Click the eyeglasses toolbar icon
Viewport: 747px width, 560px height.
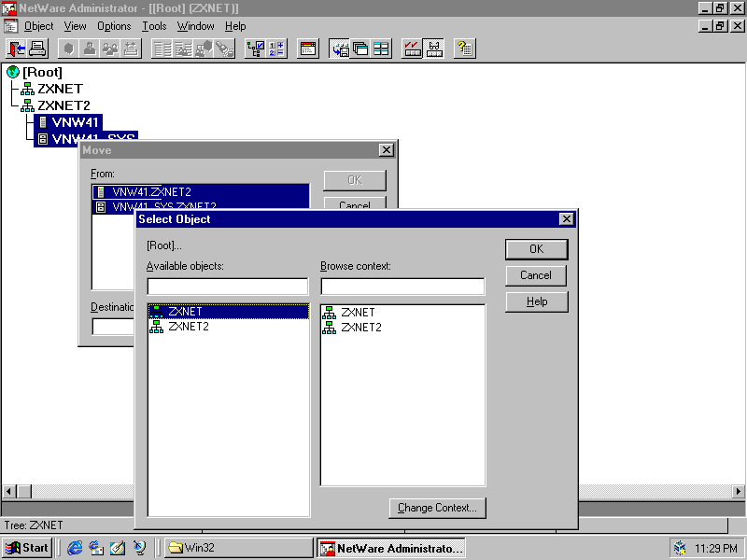tap(433, 49)
